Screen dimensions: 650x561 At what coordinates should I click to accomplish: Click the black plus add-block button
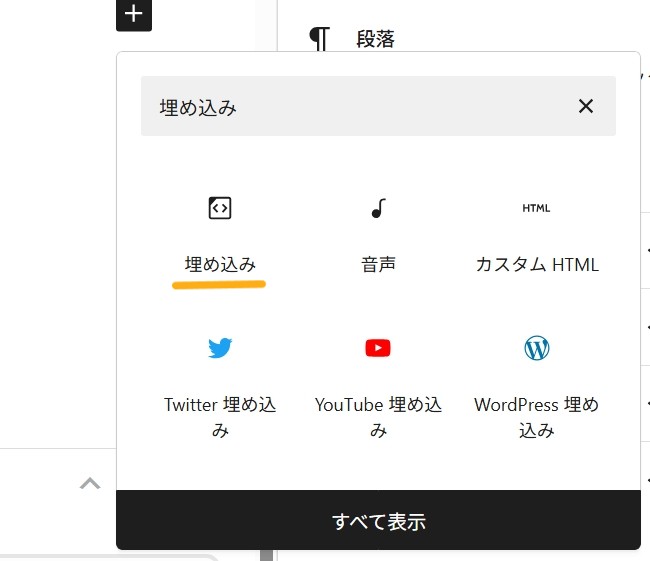[134, 15]
